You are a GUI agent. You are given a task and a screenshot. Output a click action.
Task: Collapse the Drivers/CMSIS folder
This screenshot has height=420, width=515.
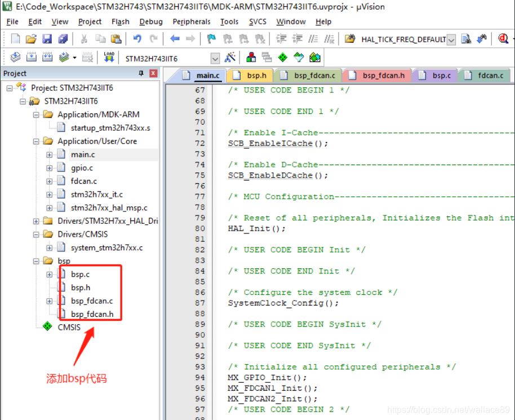[x=36, y=235]
